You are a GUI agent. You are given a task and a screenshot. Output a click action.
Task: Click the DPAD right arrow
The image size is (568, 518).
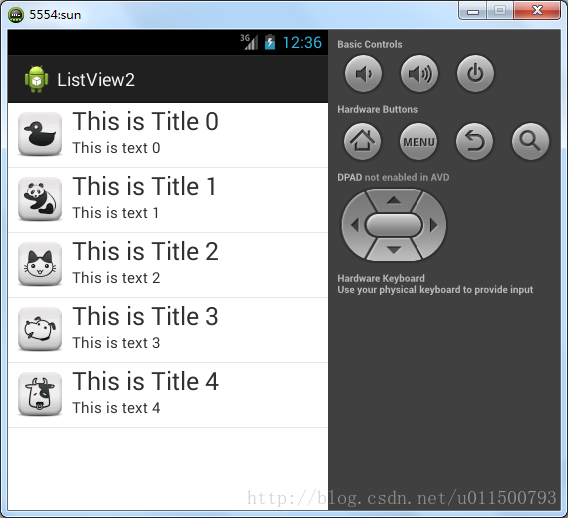(433, 225)
